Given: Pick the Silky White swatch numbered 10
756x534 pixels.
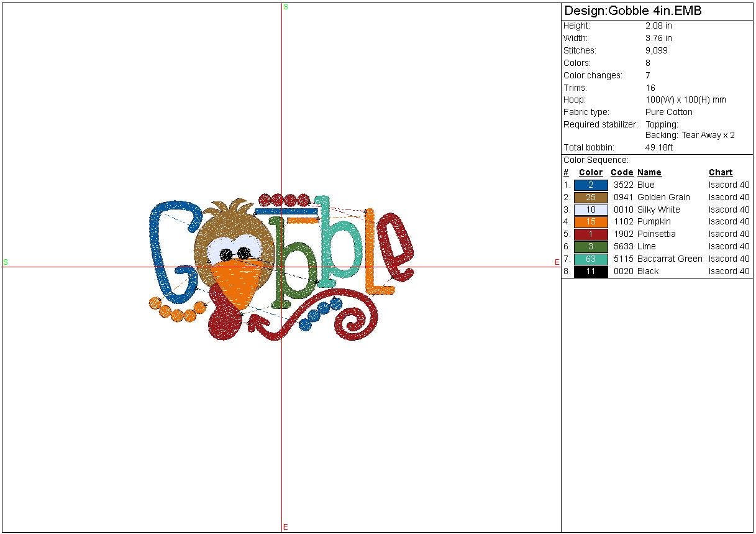Looking at the screenshot, I should 590,209.
